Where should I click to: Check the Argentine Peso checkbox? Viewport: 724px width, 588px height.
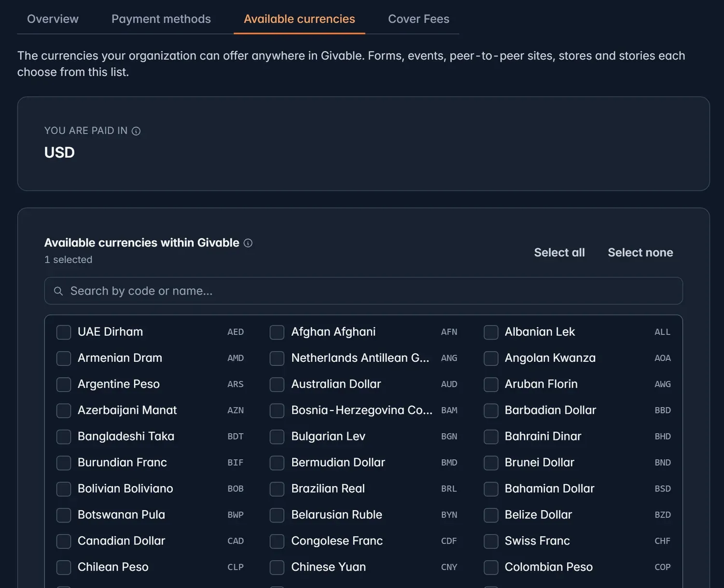coord(64,384)
